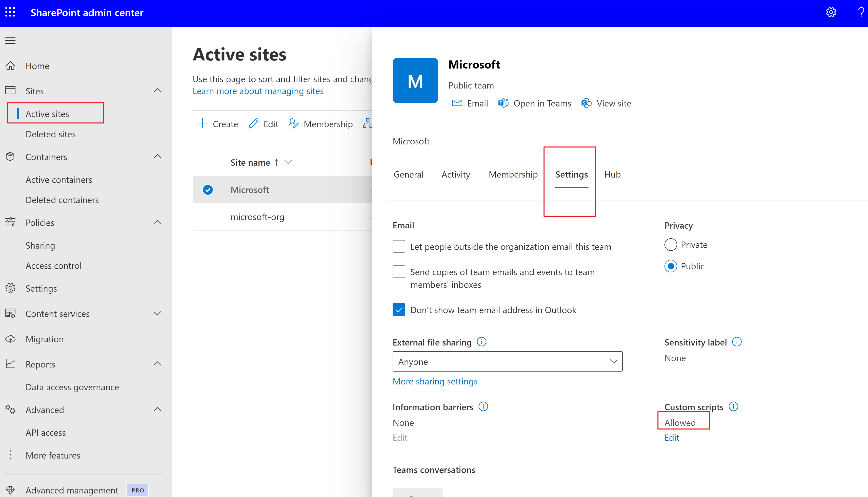Viewport: 868px width, 497px height.
Task: Open the app launcher waffle icon
Action: point(10,12)
